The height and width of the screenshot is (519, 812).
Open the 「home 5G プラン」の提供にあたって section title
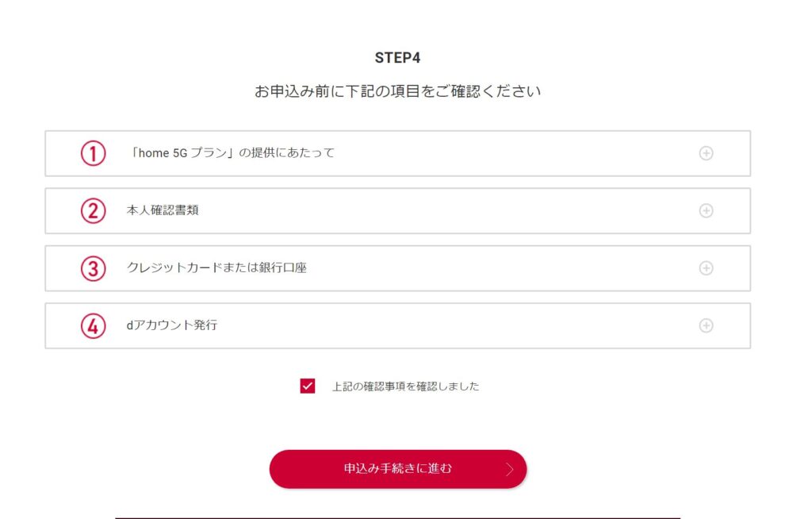[231, 153]
